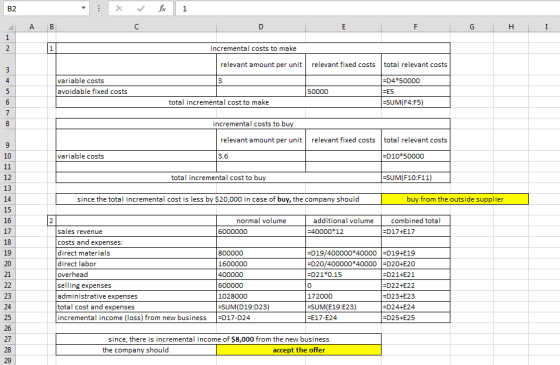The width and height of the screenshot is (560, 365).
Task: Click 'selling expenses' label cell
Action: 136,285
